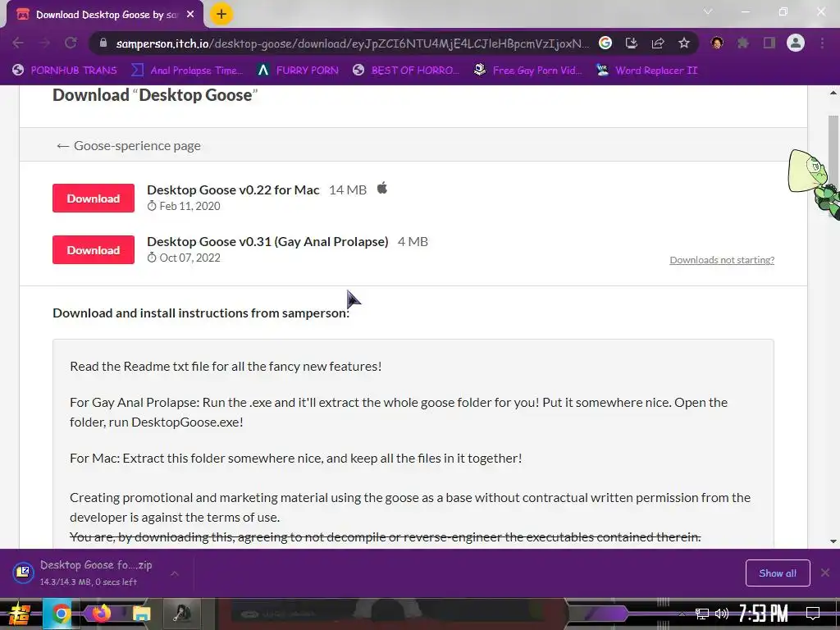Click the Google icon in address bar
Viewport: 840px width, 630px height.
click(605, 43)
